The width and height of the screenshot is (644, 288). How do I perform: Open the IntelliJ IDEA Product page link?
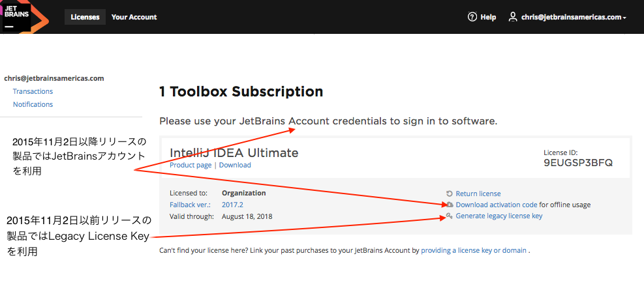pyautogui.click(x=191, y=165)
